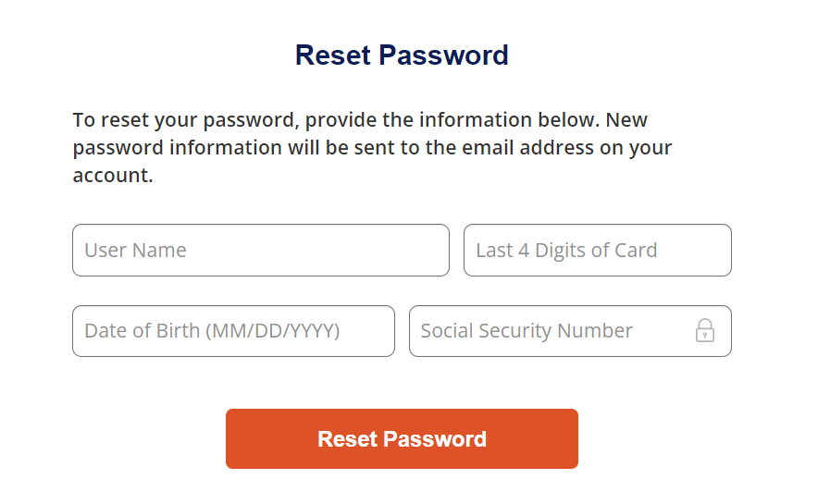Click the 'To reset your password' sentence
The height and width of the screenshot is (504, 818).
click(337, 120)
